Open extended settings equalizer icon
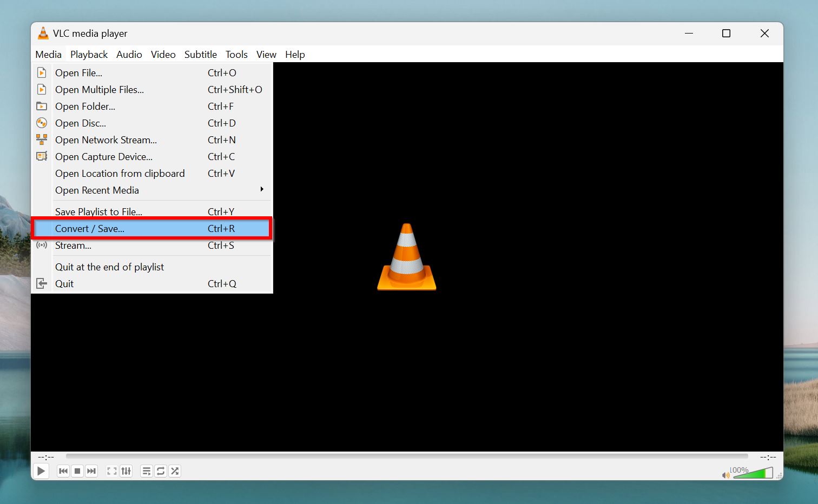 click(x=126, y=471)
